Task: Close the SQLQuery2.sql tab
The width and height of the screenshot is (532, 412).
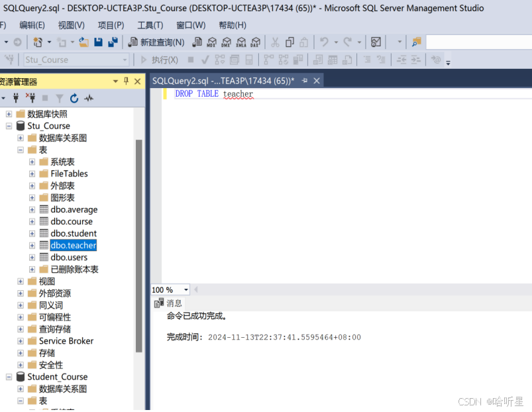Action: (317, 81)
